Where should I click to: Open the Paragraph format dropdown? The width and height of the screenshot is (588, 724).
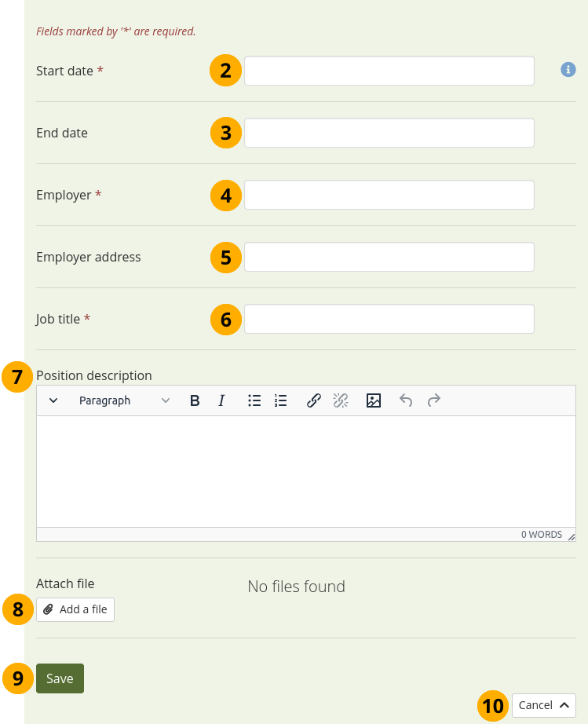(x=124, y=400)
